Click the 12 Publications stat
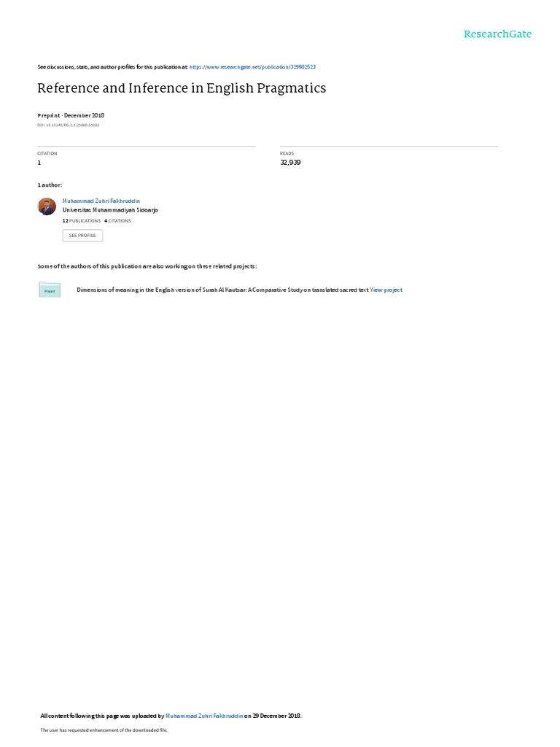 pyautogui.click(x=82, y=221)
